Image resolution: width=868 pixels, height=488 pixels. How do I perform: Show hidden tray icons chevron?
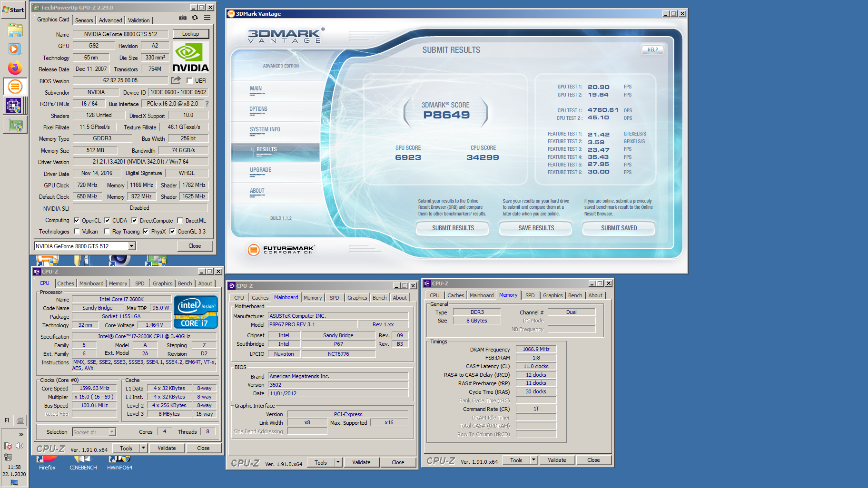21,434
